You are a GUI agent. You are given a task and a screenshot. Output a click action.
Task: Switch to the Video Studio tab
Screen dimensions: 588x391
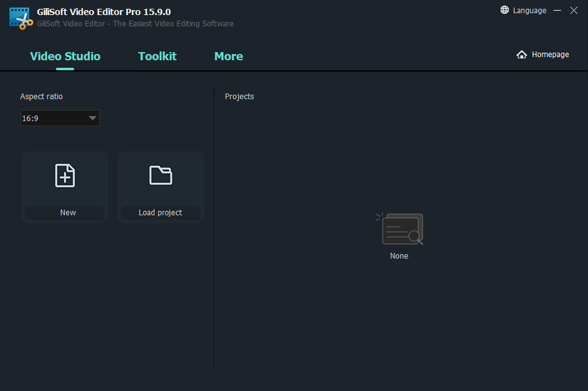[65, 56]
